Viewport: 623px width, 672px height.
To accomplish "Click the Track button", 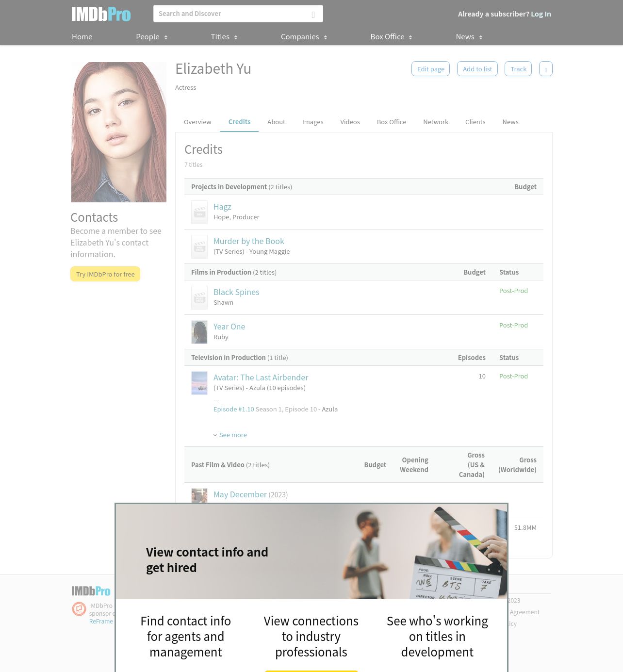I will click(518, 69).
